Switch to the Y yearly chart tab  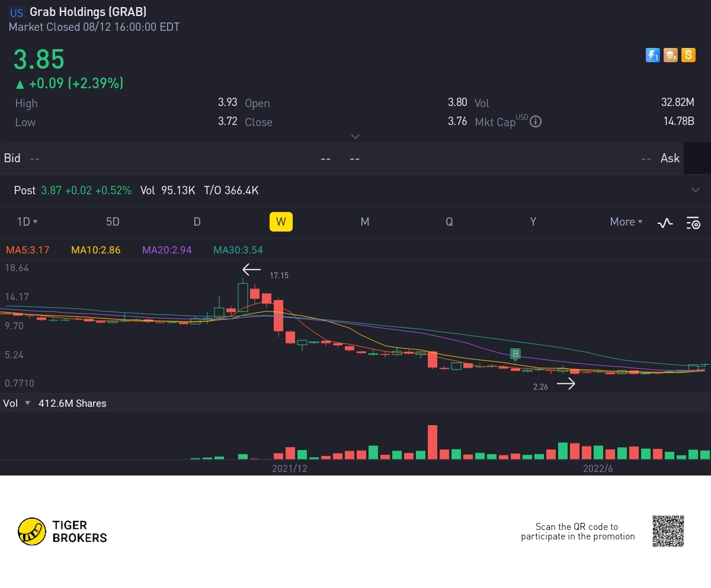pos(533,221)
